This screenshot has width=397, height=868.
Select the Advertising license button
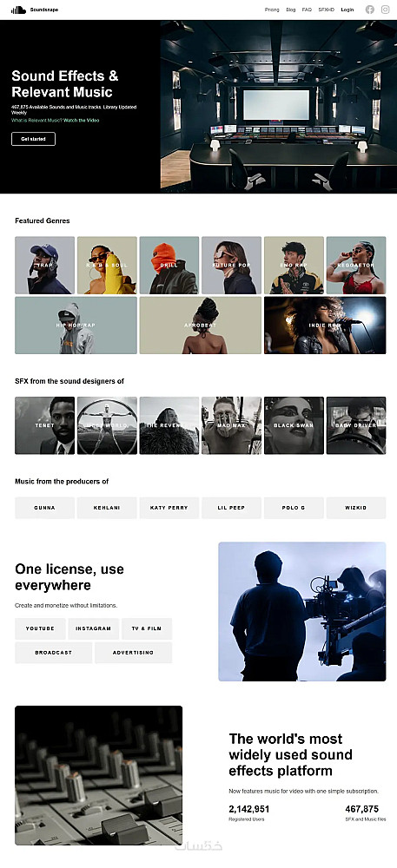(x=134, y=653)
